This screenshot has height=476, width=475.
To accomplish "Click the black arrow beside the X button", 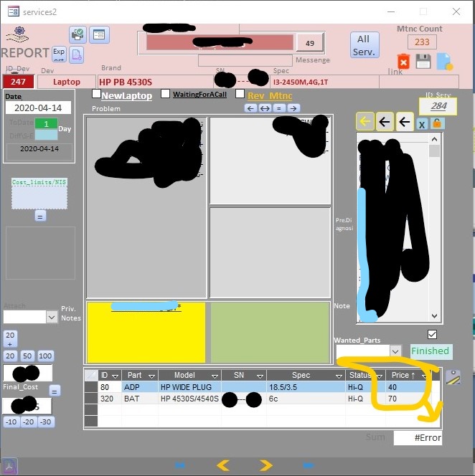I will 405,122.
